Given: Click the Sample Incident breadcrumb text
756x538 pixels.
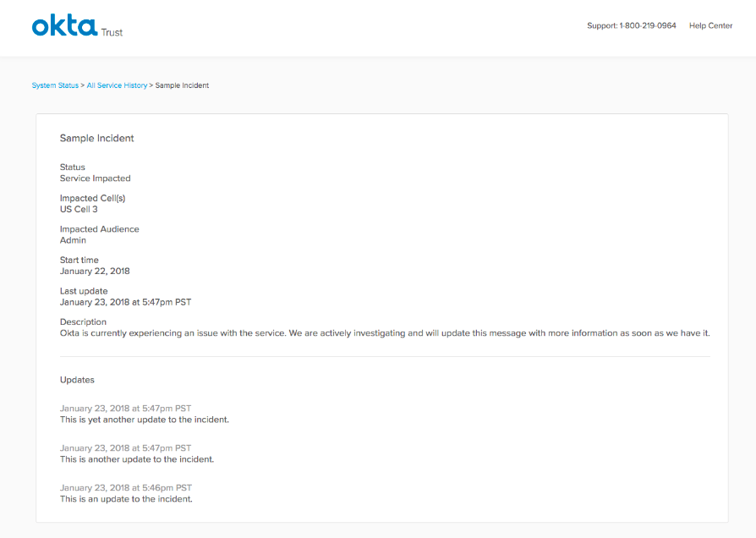Looking at the screenshot, I should click(182, 85).
